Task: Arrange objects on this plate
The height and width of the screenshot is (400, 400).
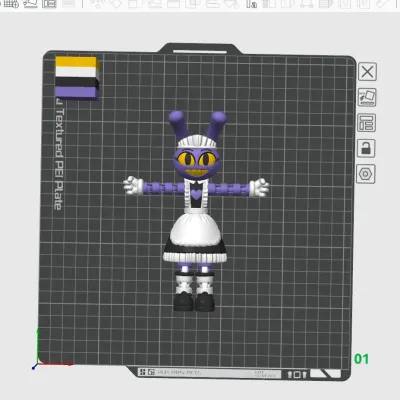Action: (367, 123)
